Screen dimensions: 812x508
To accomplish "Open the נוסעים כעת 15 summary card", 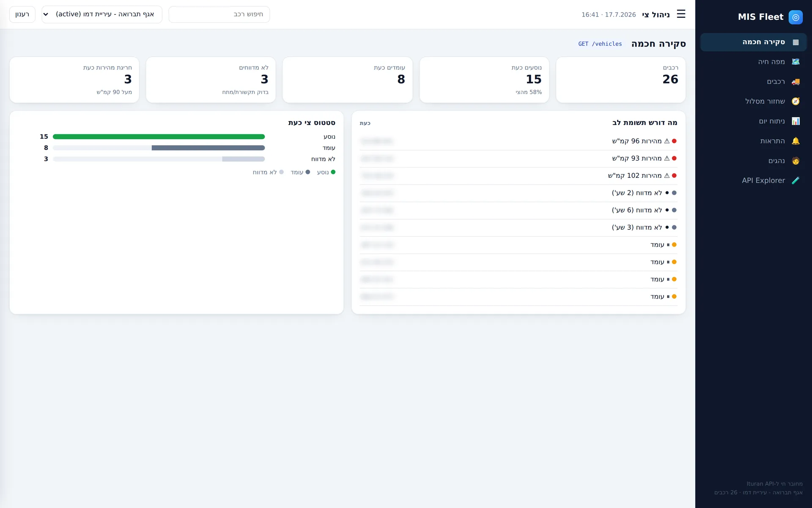I will [x=484, y=80].
